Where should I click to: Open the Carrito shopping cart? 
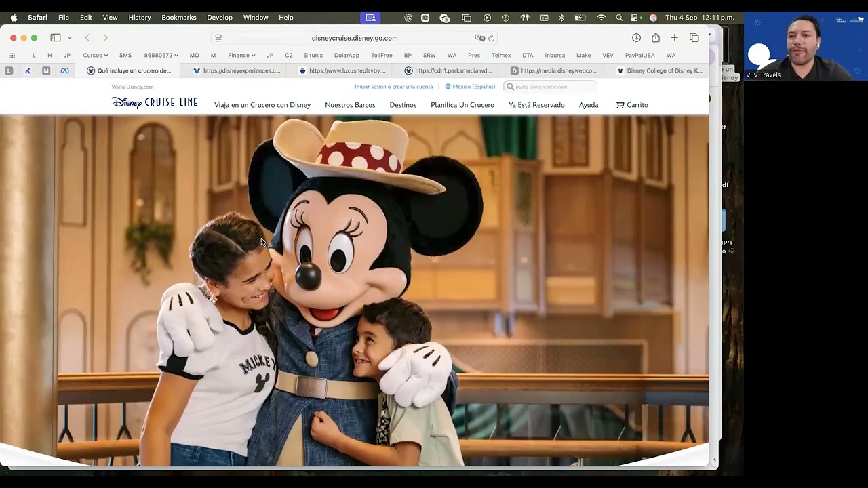[x=632, y=105]
